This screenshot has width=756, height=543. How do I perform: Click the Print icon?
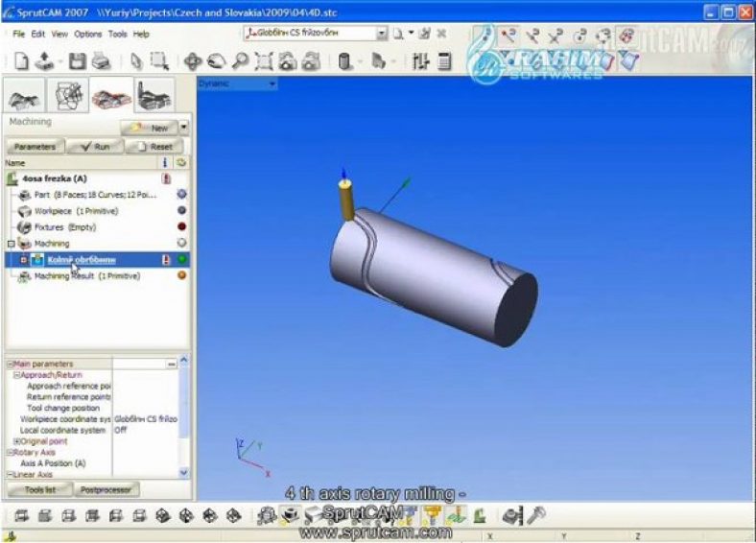(102, 61)
